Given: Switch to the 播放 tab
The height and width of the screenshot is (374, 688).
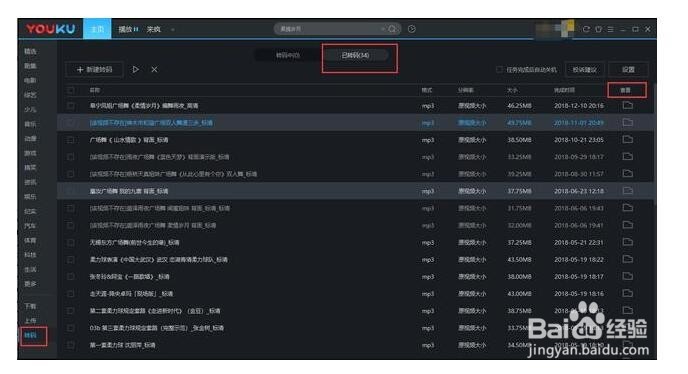Looking at the screenshot, I should [x=128, y=29].
